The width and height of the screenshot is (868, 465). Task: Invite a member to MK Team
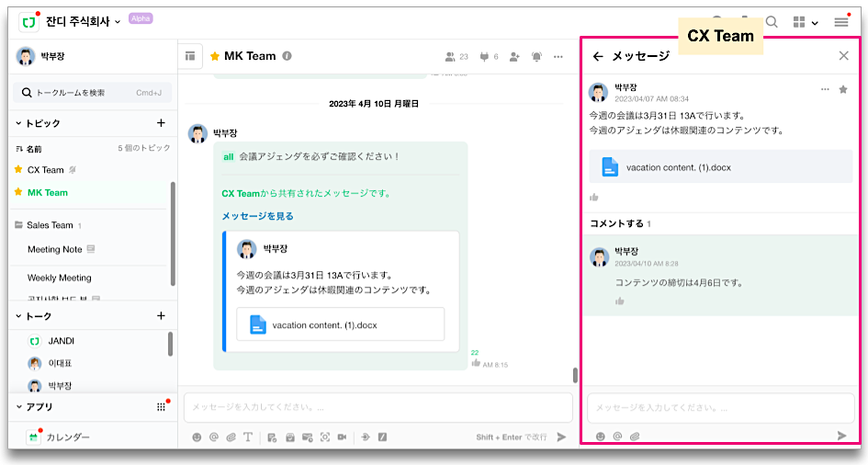(514, 56)
